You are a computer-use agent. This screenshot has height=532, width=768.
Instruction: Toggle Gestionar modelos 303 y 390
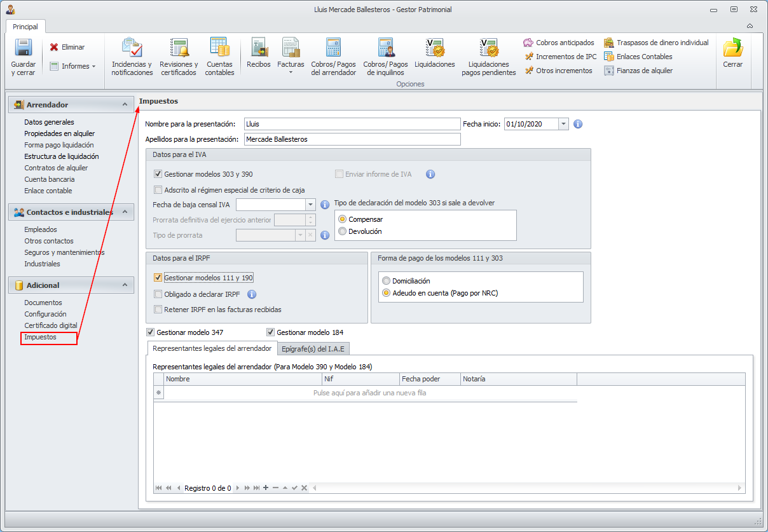(x=158, y=174)
